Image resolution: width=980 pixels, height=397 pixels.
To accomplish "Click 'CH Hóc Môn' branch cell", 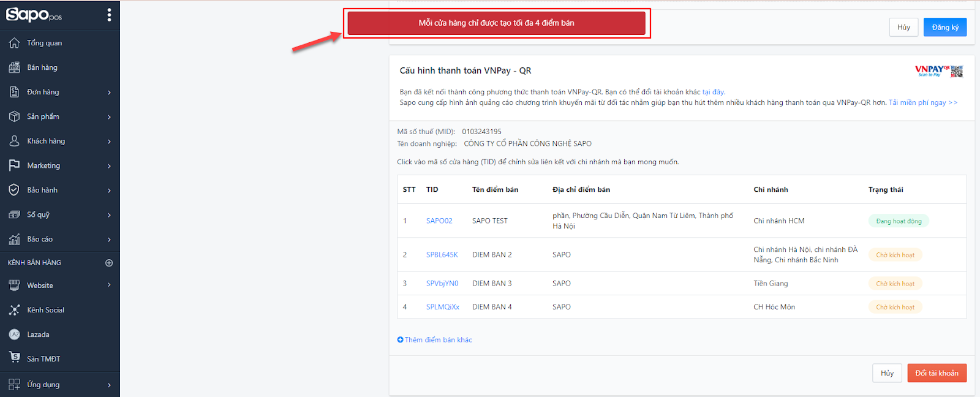I will pos(774,307).
